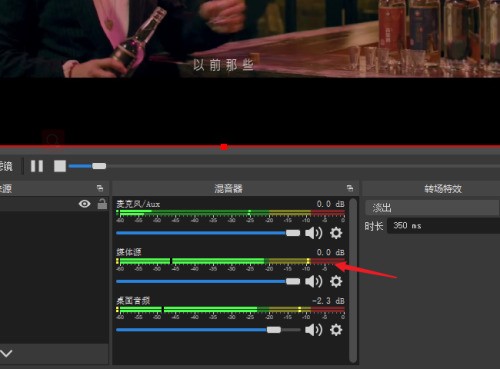Mute the 桌面音频 audio channel
Screen dimensions: 500x369
tap(314, 330)
